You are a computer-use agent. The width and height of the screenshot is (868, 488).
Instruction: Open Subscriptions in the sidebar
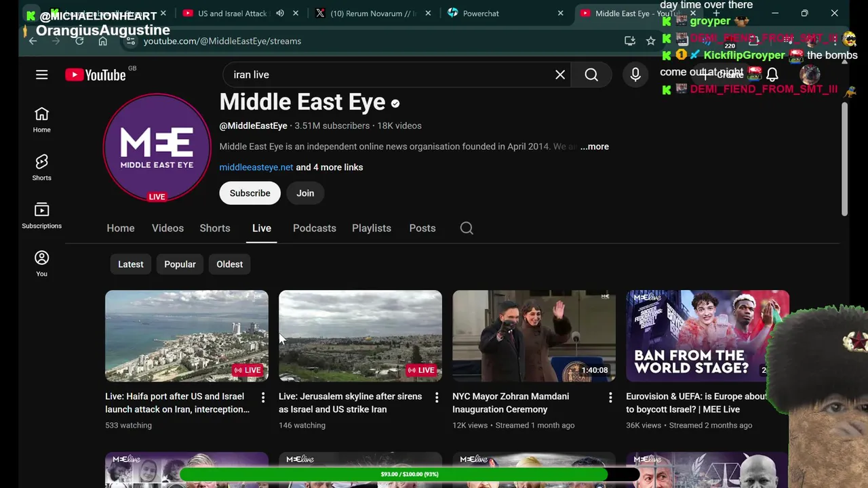[x=41, y=216]
